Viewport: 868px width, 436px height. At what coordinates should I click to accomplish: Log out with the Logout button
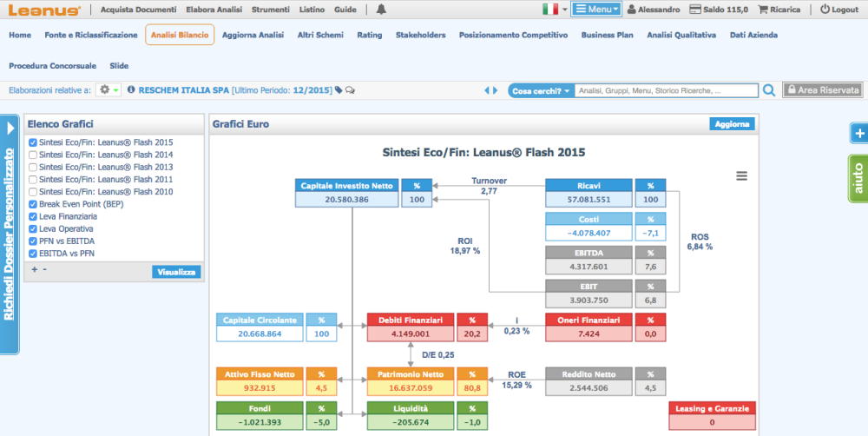coord(839,10)
